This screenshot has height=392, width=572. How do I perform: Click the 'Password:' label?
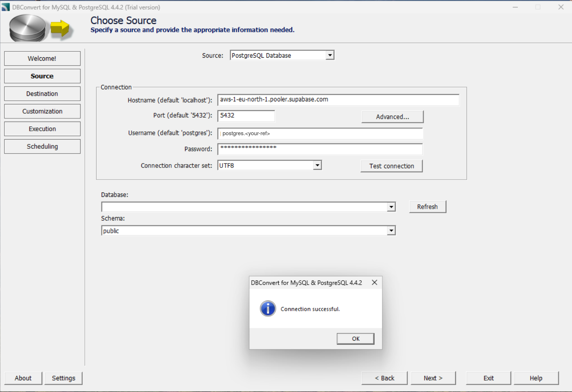(x=198, y=149)
